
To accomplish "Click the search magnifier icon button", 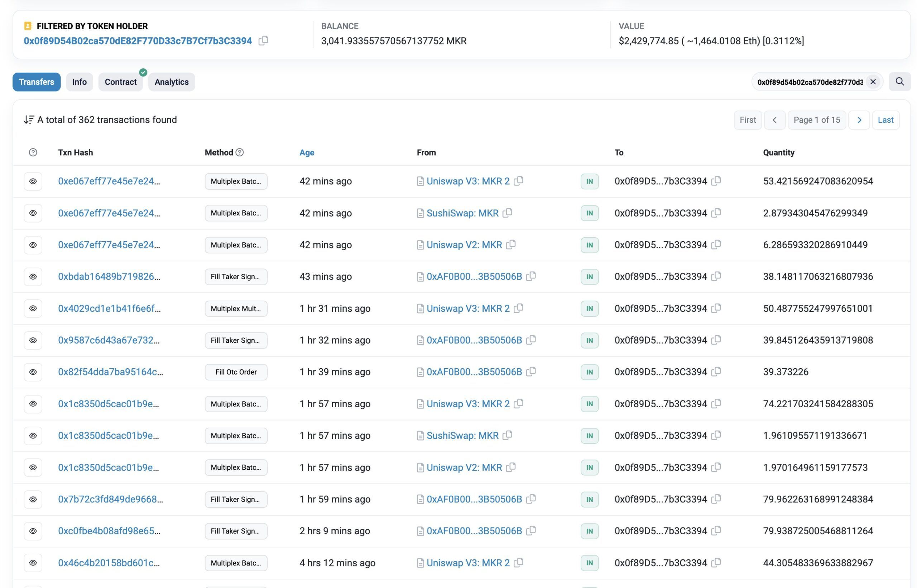I will pyautogui.click(x=899, y=82).
